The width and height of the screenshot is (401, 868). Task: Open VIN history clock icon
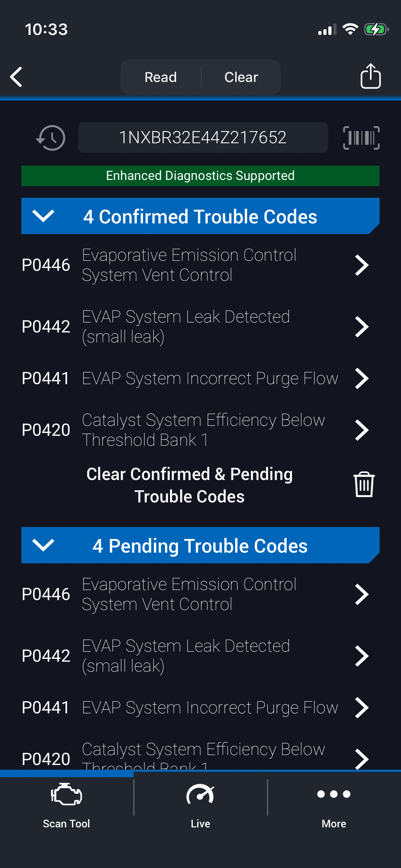pyautogui.click(x=51, y=138)
